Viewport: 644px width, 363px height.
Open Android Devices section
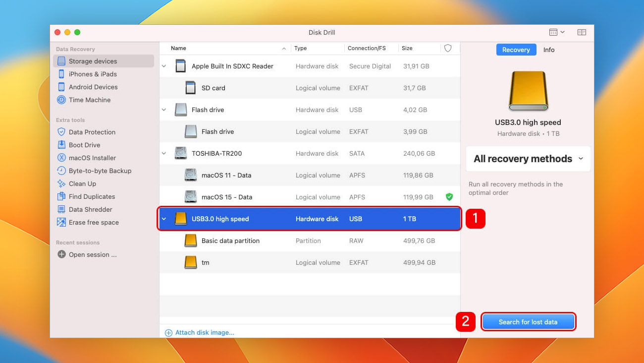click(93, 87)
